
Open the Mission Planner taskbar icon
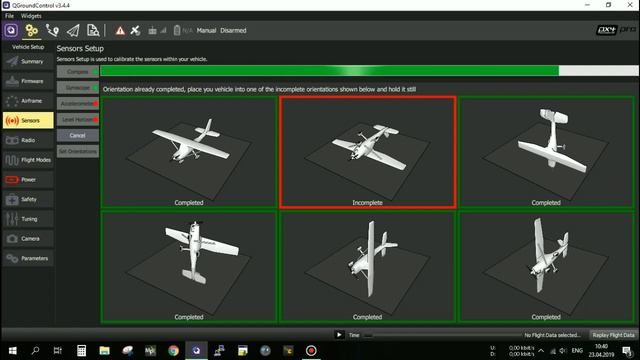pos(150,351)
